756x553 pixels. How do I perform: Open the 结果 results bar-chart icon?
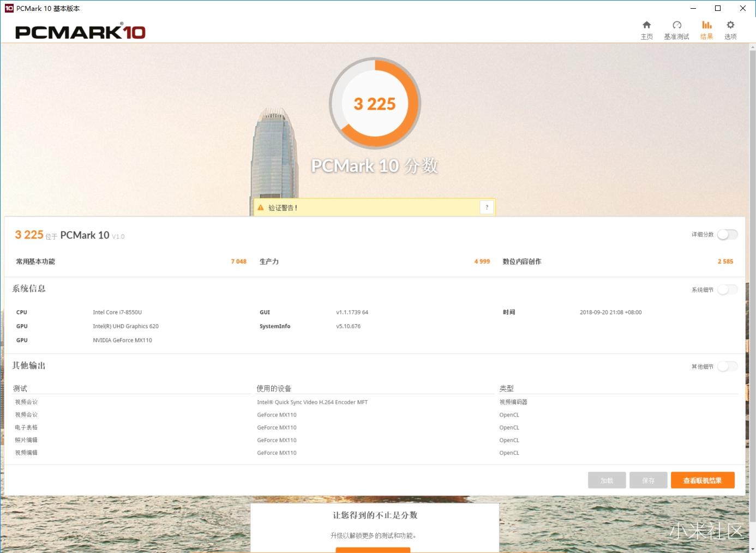[706, 25]
